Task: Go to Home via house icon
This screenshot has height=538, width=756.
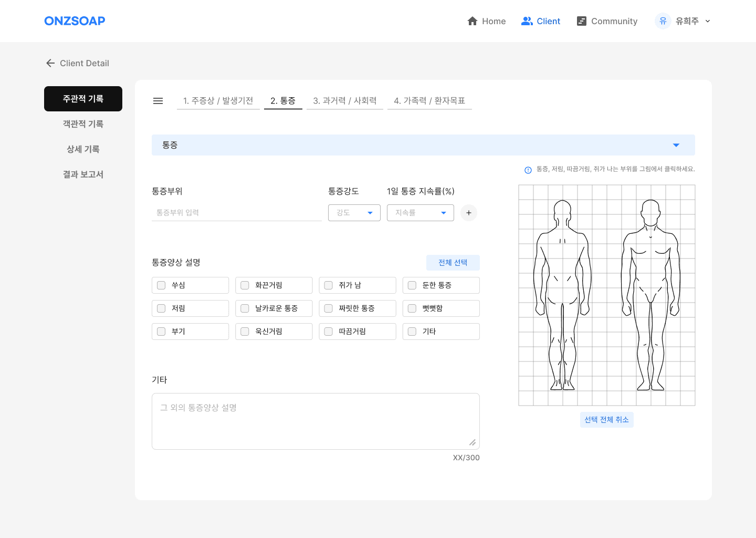Action: point(472,21)
